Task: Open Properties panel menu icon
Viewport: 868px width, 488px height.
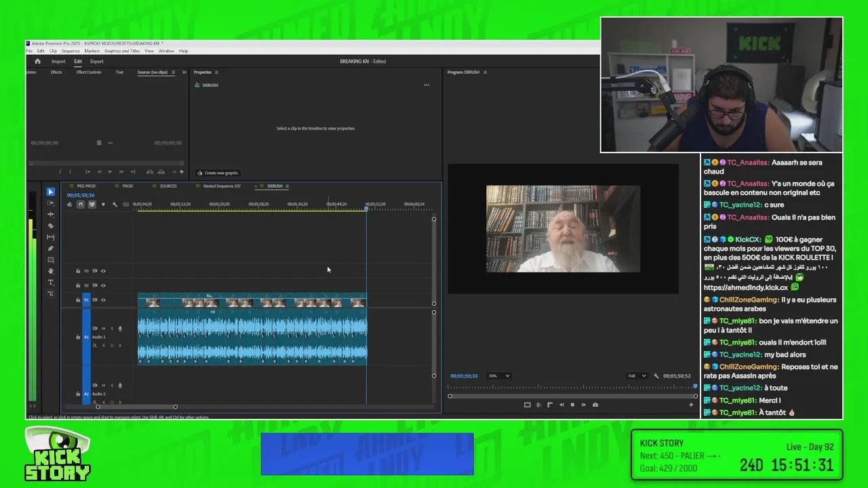Action: 216,72
